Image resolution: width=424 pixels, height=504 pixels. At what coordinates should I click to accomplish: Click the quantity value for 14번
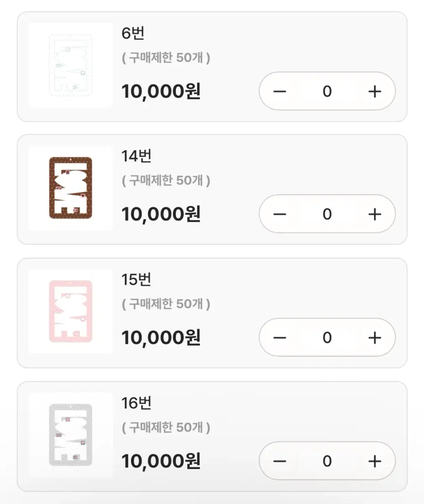327,214
